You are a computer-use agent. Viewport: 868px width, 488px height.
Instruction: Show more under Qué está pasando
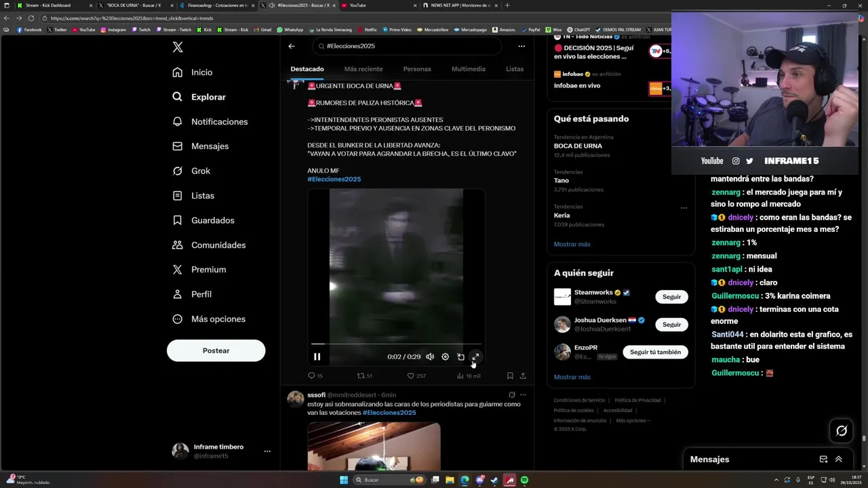(x=572, y=244)
